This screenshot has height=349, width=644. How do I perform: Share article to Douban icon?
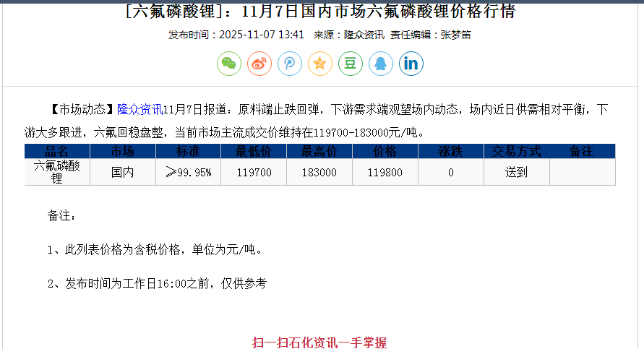click(x=351, y=64)
